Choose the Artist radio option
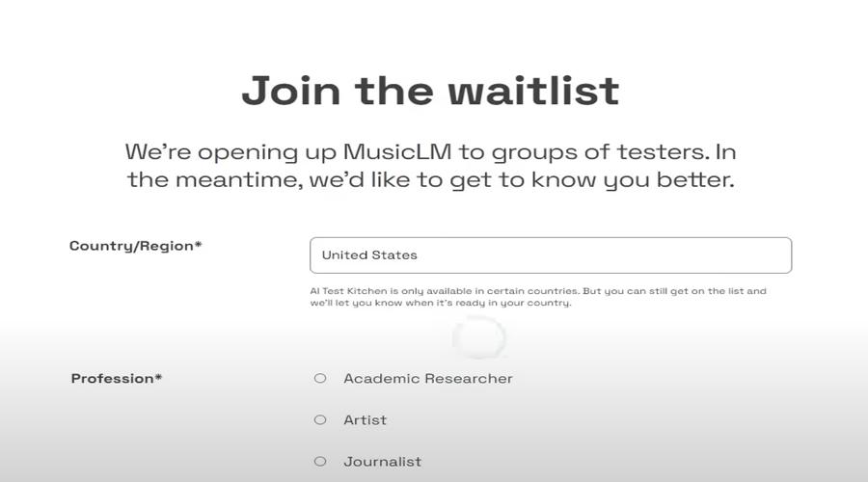868x482 pixels. pyautogui.click(x=320, y=420)
